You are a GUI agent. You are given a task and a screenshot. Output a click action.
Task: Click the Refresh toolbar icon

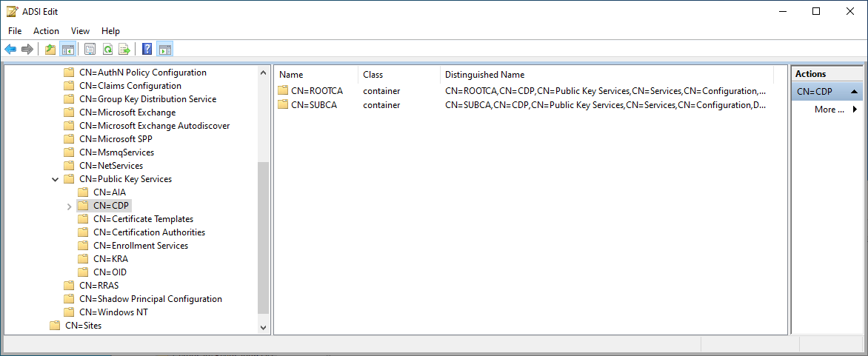[x=107, y=50]
